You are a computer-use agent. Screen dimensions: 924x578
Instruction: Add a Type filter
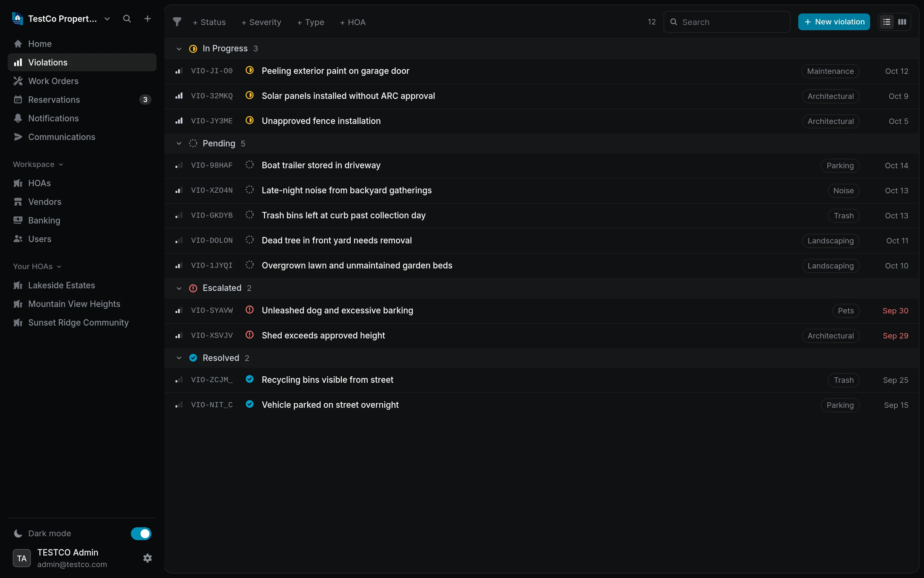pyautogui.click(x=311, y=22)
